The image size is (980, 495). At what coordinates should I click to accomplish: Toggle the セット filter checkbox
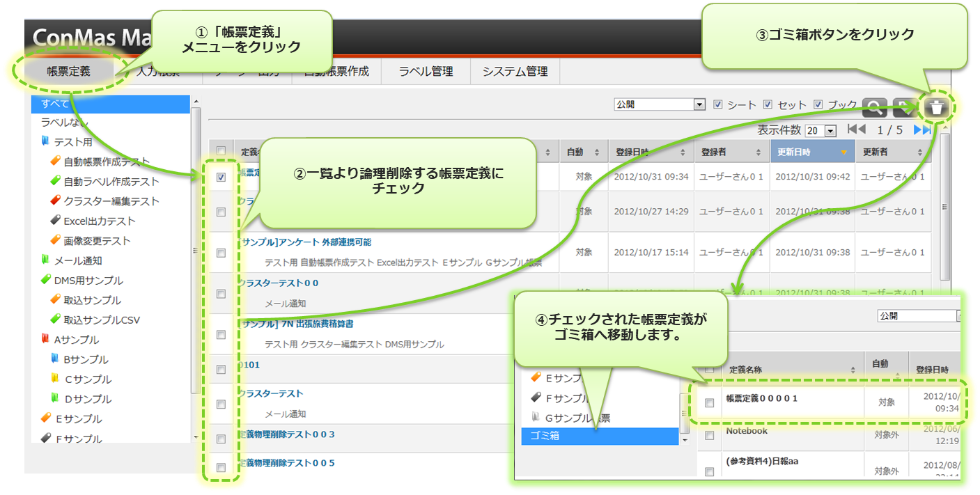tap(768, 104)
